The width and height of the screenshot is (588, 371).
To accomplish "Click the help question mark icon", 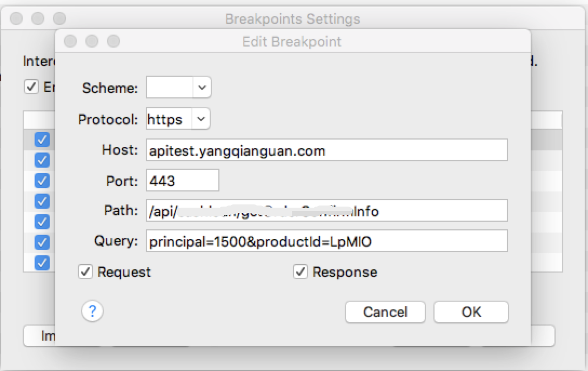I will click(92, 311).
